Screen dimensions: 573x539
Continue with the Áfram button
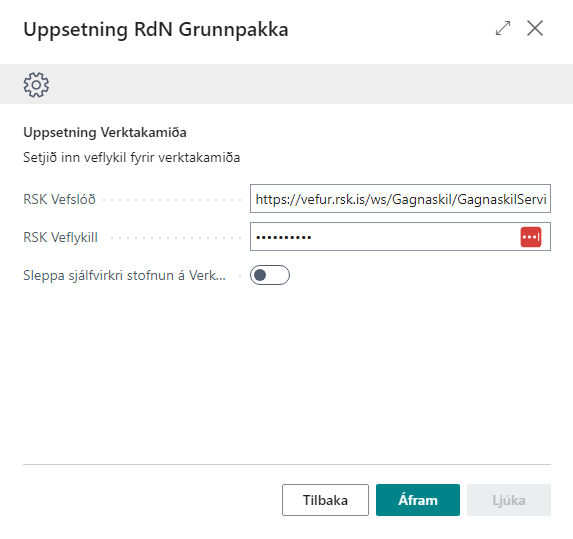(x=418, y=500)
